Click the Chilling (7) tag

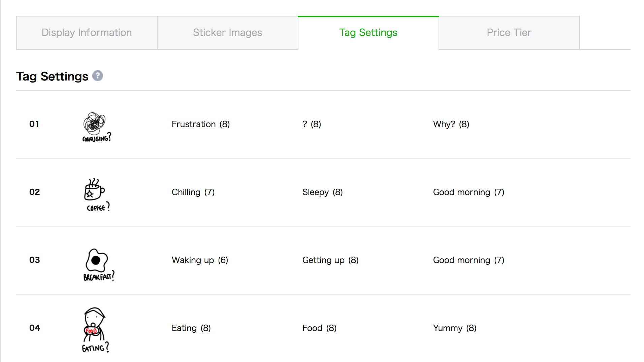[x=193, y=192]
